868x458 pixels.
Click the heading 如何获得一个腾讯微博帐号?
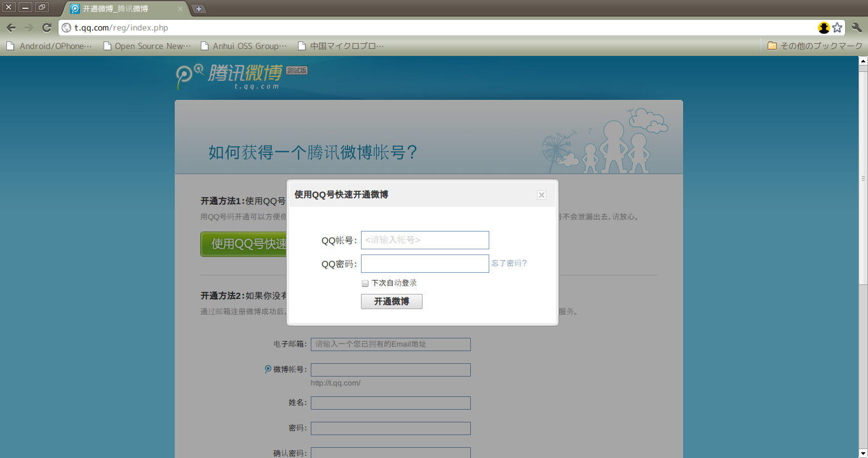click(x=313, y=153)
